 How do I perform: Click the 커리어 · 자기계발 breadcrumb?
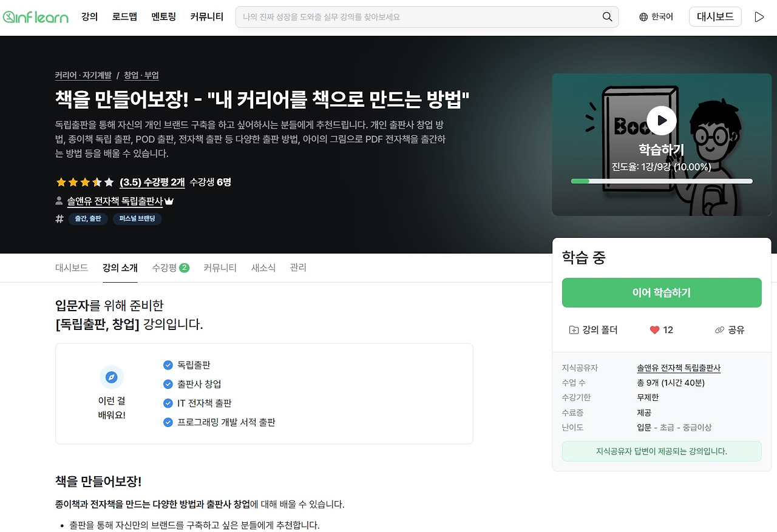pos(83,75)
